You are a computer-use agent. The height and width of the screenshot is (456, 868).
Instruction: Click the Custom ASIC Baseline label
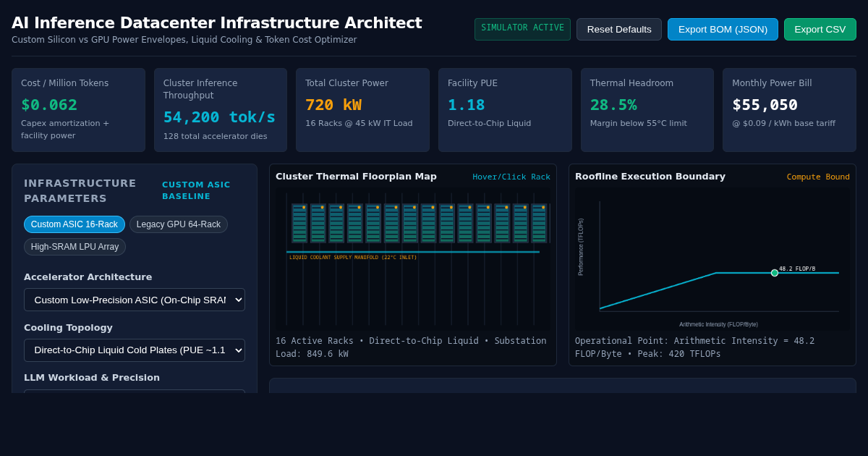coord(196,190)
